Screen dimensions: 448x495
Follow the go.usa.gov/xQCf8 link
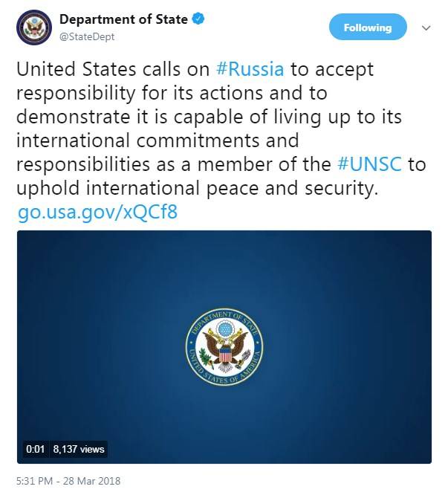[x=97, y=212]
